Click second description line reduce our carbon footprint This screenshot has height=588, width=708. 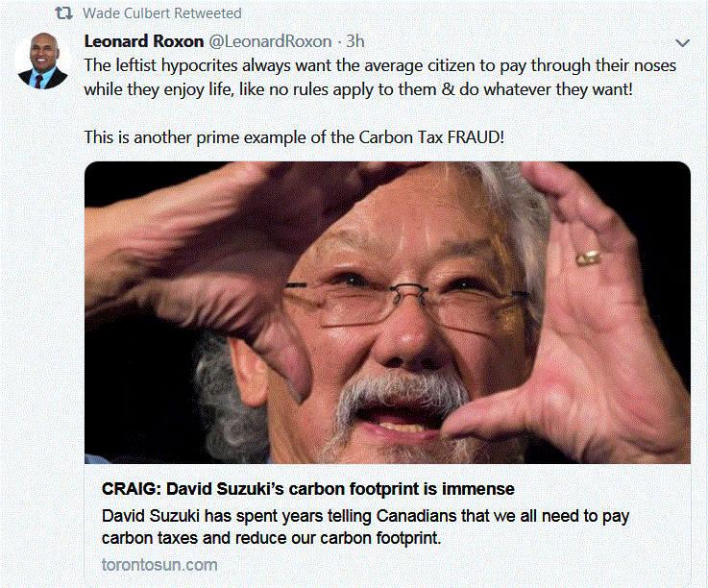(x=271, y=538)
